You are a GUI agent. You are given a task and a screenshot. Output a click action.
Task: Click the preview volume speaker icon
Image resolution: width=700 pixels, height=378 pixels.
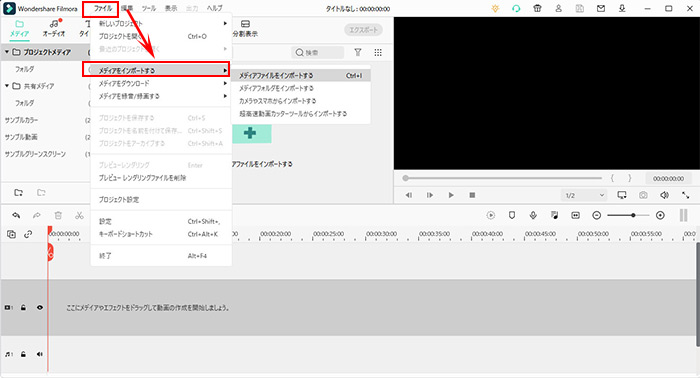664,195
